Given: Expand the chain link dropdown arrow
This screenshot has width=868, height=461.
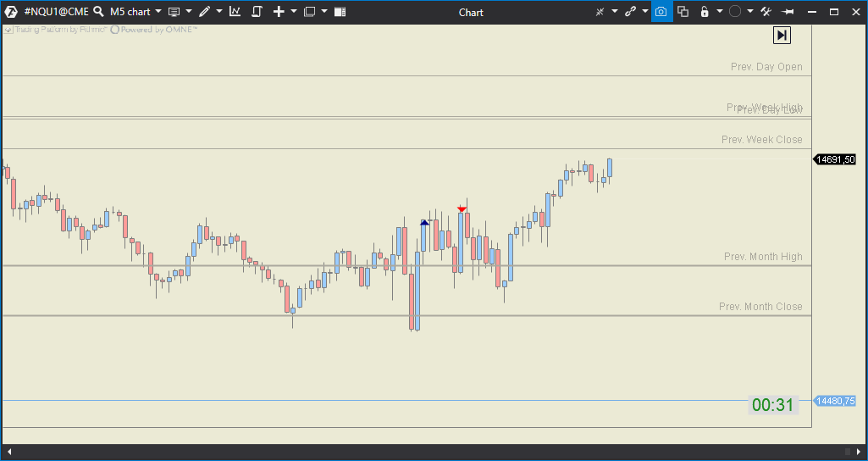Looking at the screenshot, I should 645,12.
